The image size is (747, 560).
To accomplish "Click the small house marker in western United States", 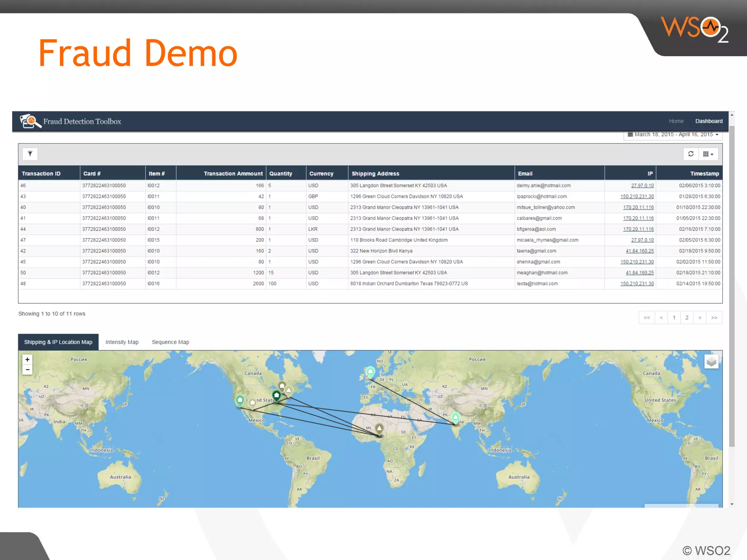I will coord(252,403).
